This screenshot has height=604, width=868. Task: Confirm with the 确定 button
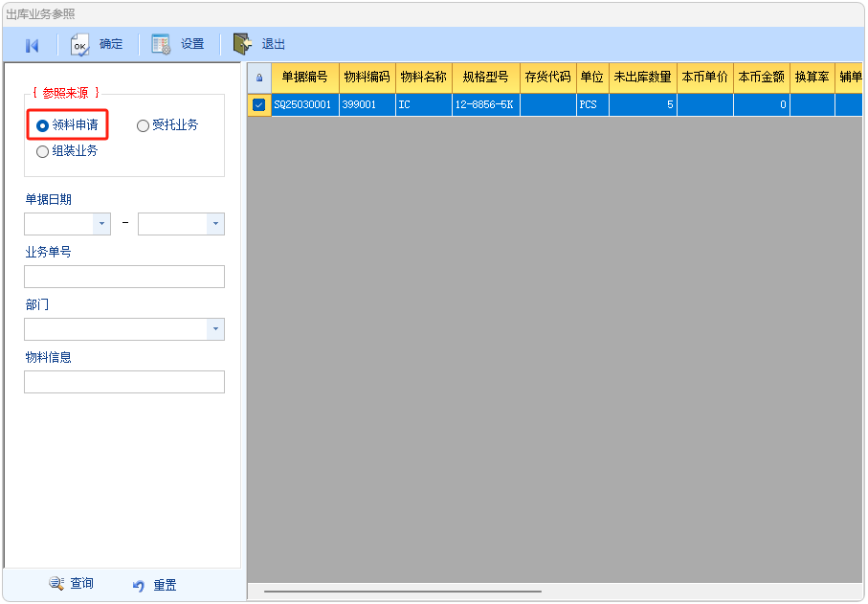click(x=111, y=44)
